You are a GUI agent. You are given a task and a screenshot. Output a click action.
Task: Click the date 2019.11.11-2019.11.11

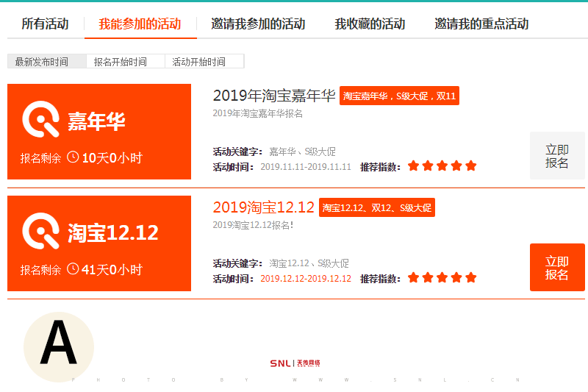[306, 167]
